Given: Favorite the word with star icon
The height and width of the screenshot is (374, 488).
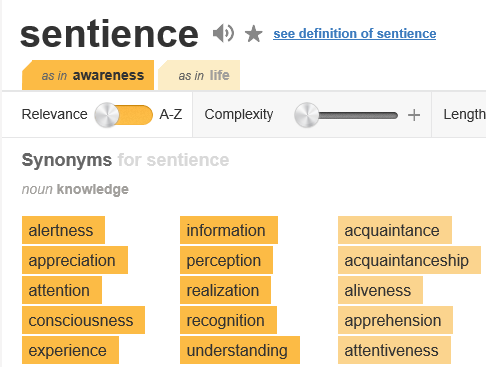Looking at the screenshot, I should point(254,34).
